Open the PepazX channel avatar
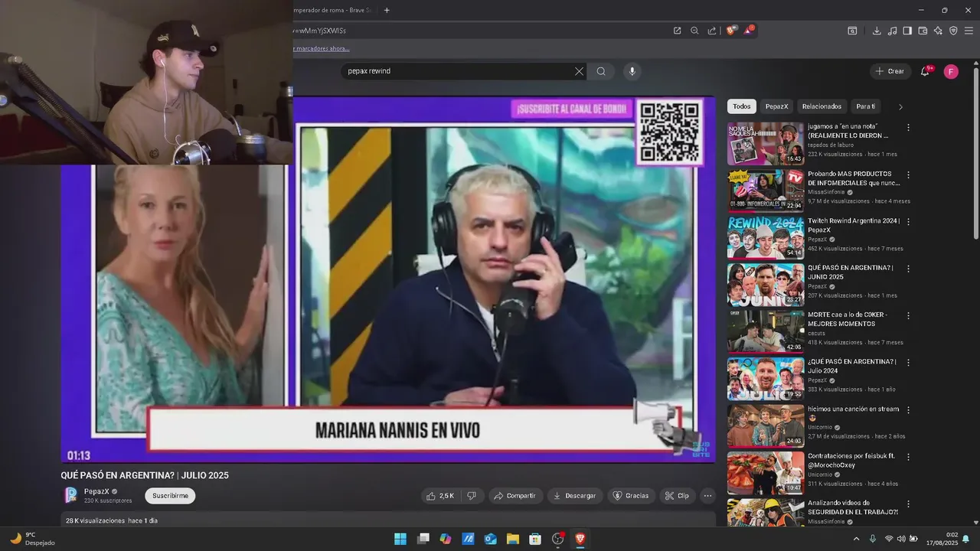980x551 pixels. (x=70, y=495)
